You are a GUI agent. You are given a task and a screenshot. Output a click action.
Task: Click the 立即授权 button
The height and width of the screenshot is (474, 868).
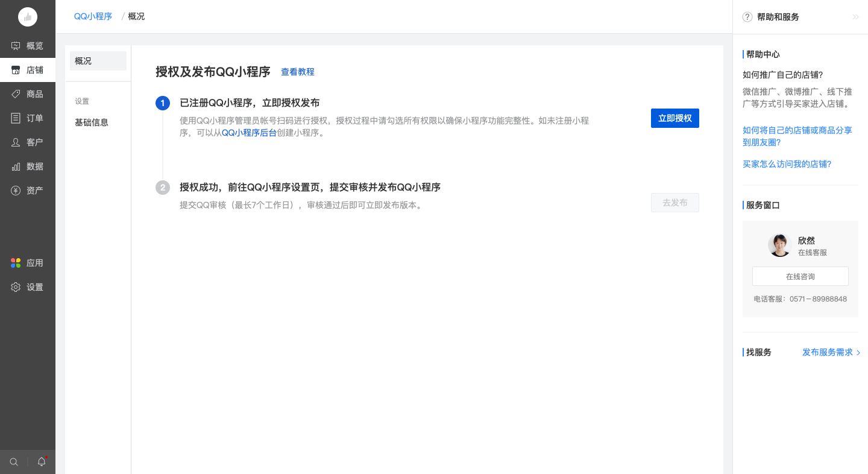(x=675, y=118)
